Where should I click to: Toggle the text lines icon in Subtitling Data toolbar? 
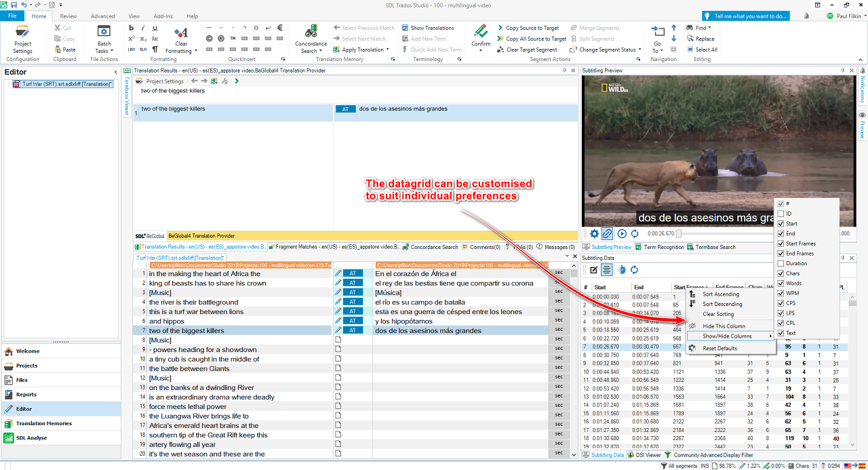tap(607, 270)
